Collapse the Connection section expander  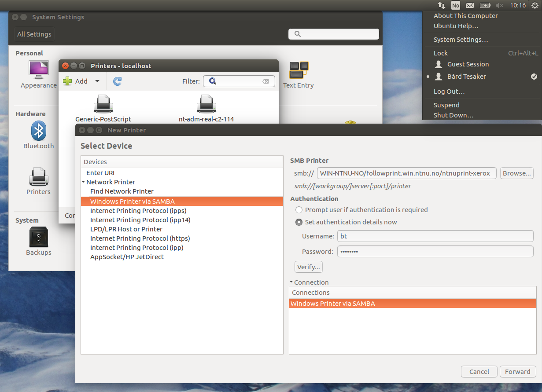pyautogui.click(x=291, y=282)
